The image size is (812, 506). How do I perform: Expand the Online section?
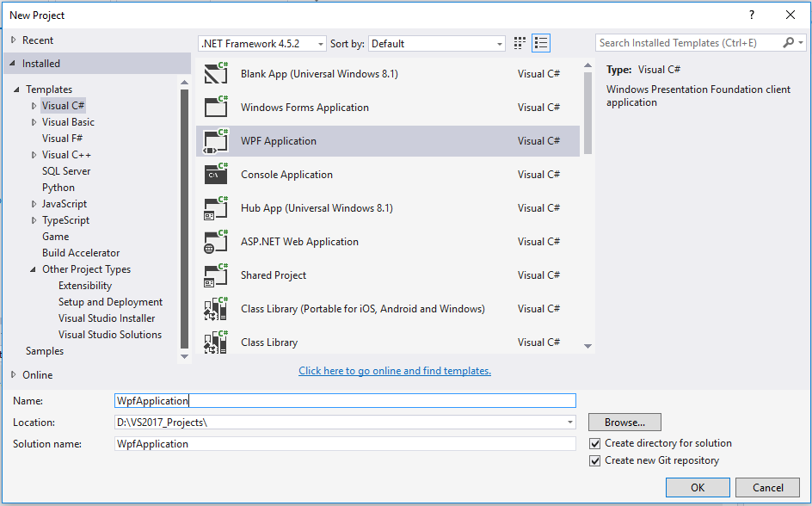click(13, 375)
